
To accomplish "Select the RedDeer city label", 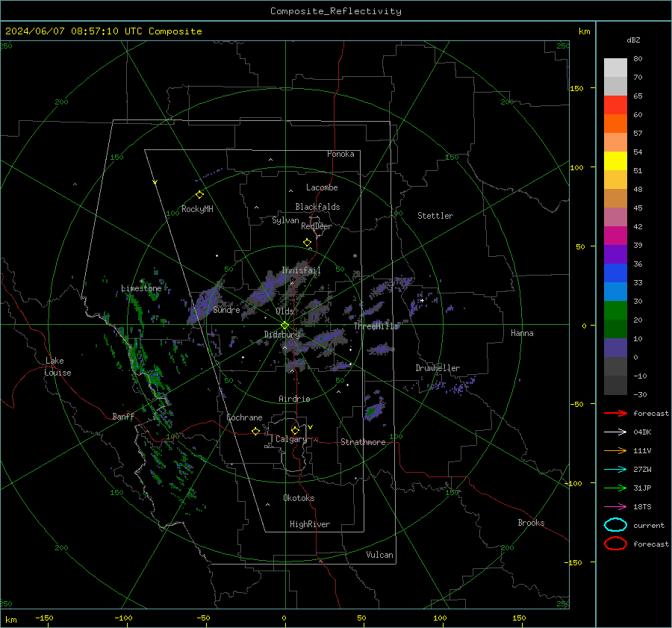I will (317, 226).
